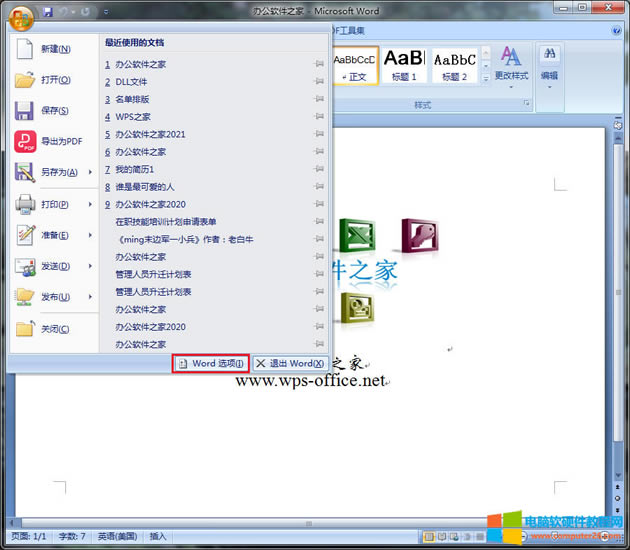The height and width of the screenshot is (550, 630).
Task: Pin the WPS之家 recent document
Action: point(319,116)
